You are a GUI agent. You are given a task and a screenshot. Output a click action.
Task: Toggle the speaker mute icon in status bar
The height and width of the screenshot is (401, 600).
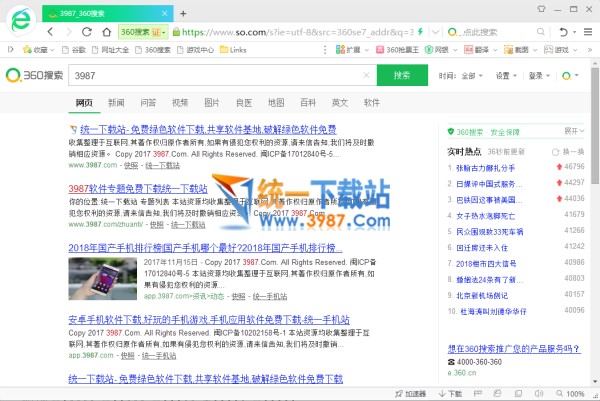pyautogui.click(x=539, y=393)
